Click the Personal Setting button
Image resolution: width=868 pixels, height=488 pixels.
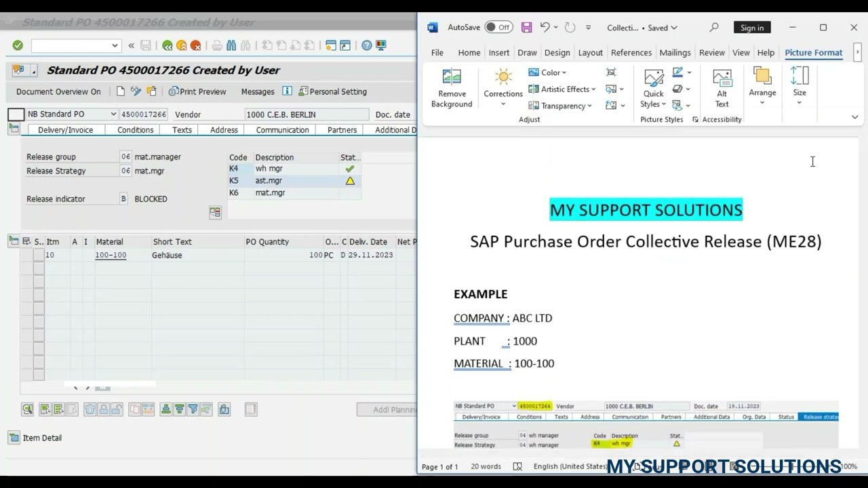(x=333, y=91)
